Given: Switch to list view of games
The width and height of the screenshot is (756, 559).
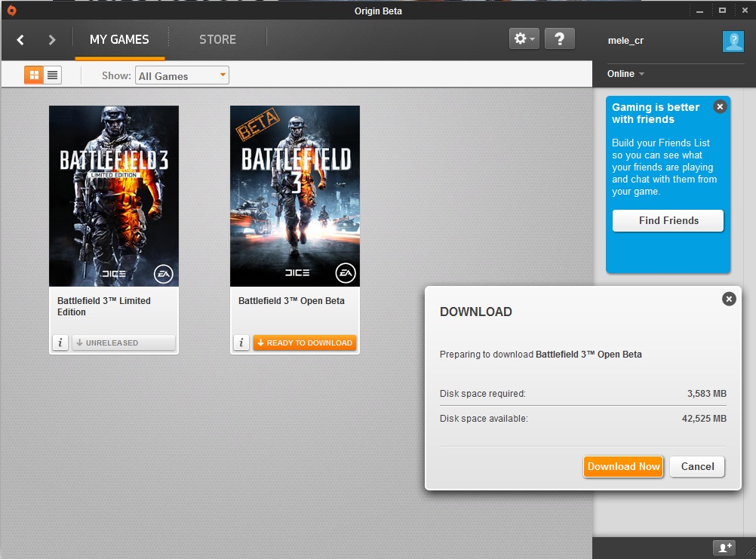Looking at the screenshot, I should click(52, 75).
